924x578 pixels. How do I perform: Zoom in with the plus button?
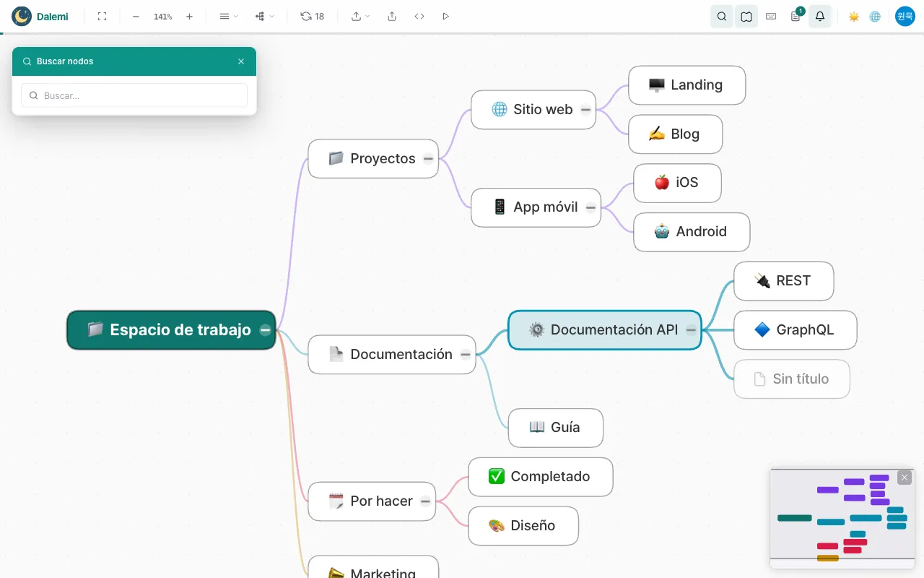pyautogui.click(x=189, y=16)
